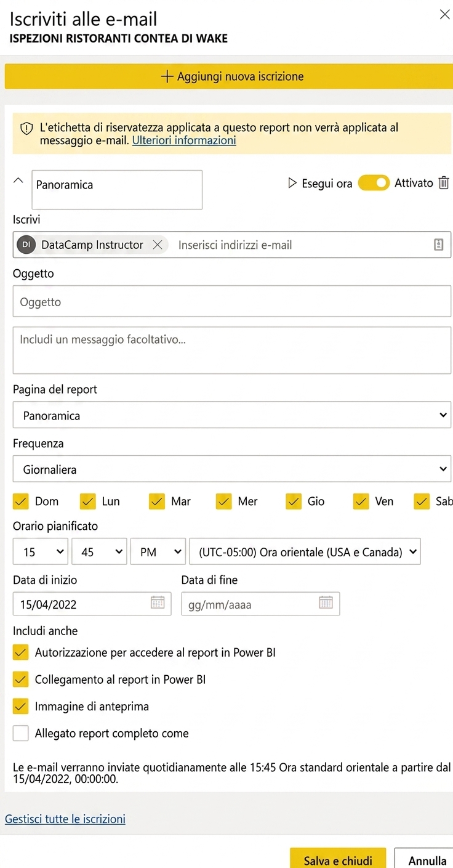
Task: Open Ulteriori informazioni link
Action: pos(184,140)
